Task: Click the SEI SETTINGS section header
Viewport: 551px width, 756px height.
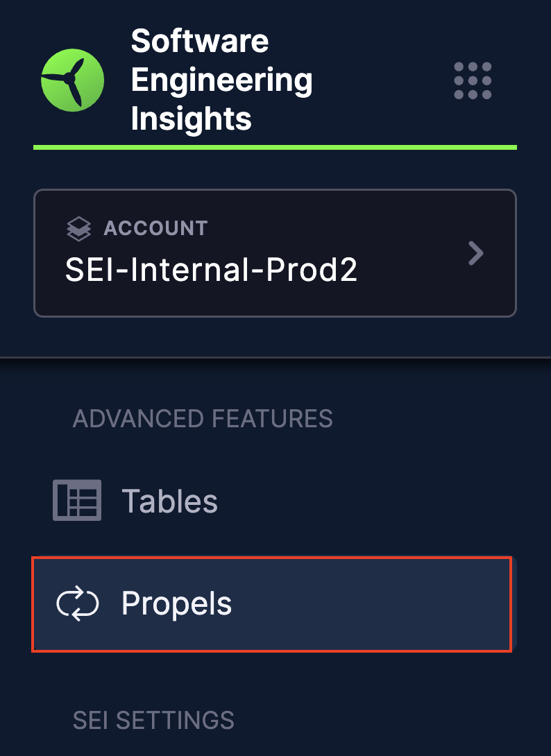Action: click(153, 720)
